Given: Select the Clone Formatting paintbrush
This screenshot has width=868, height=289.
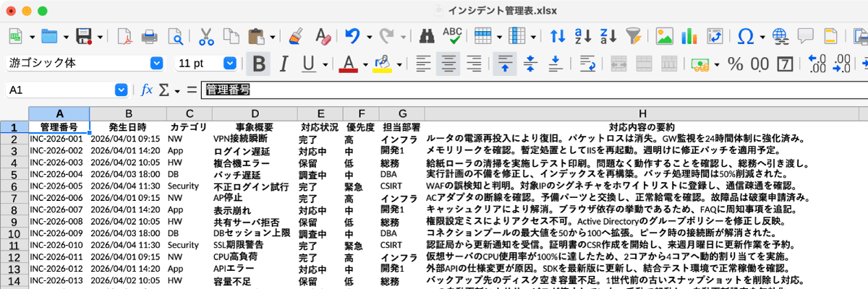Looking at the screenshot, I should point(295,35).
